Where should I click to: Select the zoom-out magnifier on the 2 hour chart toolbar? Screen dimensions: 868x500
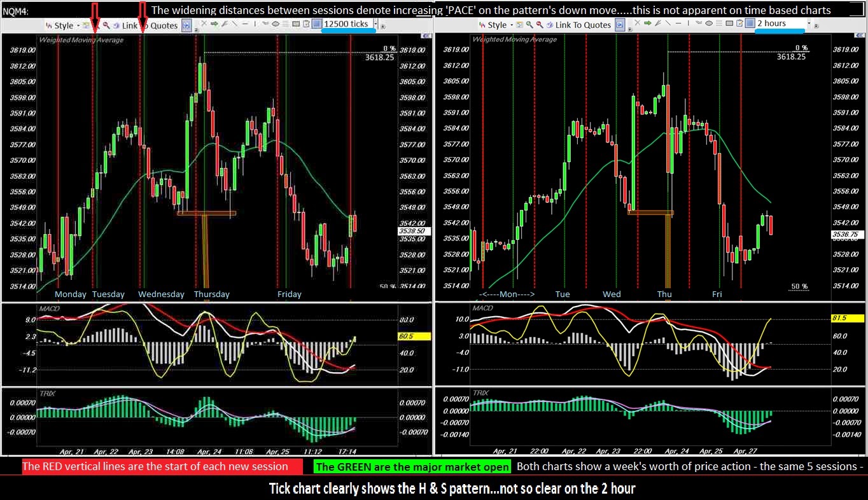538,25
